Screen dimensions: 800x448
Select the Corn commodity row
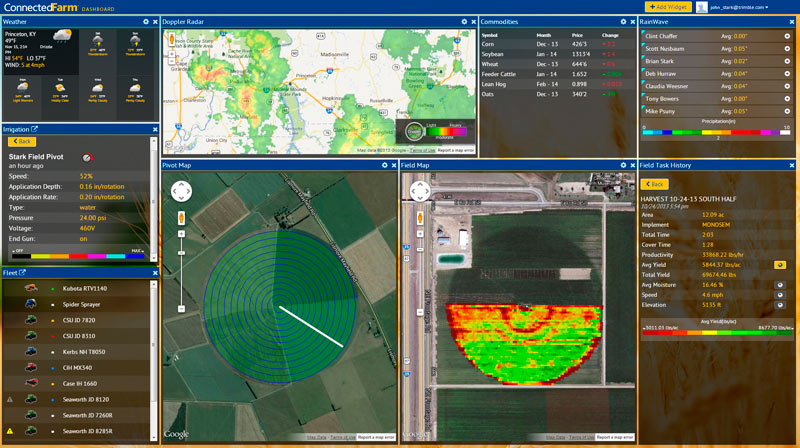557,44
